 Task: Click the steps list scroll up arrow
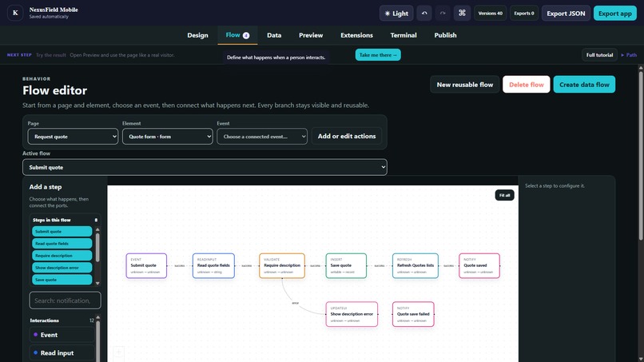click(97, 229)
